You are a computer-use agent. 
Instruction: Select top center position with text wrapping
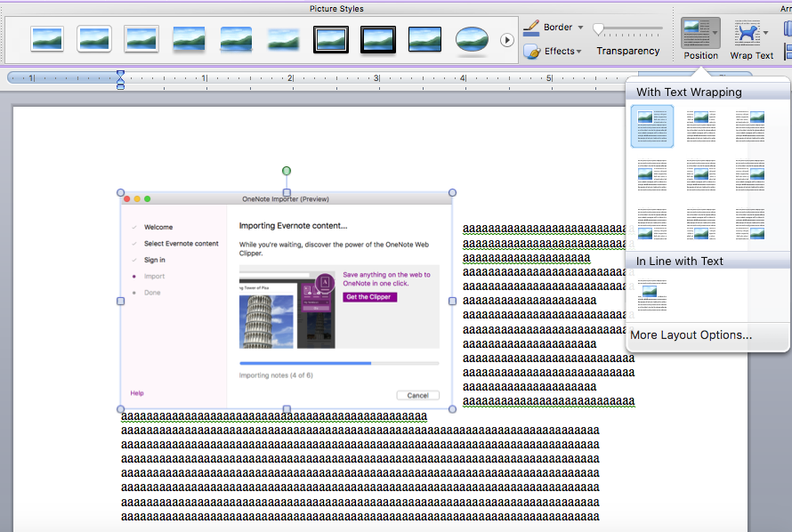click(x=701, y=126)
